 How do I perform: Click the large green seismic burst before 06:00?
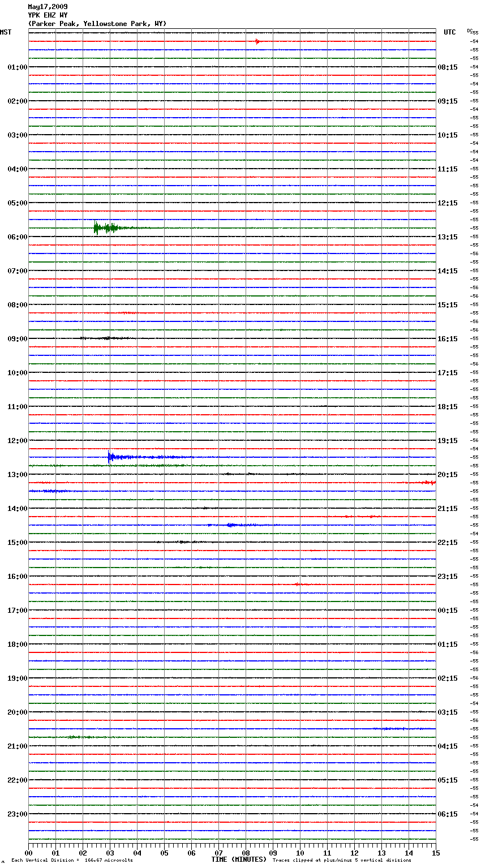click(108, 228)
